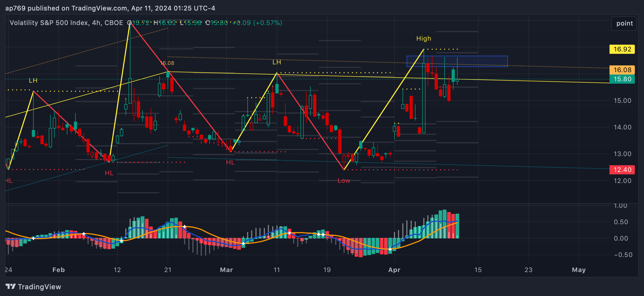This screenshot has width=644, height=296.
Task: Click the red Low annotation label
Action: pyautogui.click(x=344, y=181)
